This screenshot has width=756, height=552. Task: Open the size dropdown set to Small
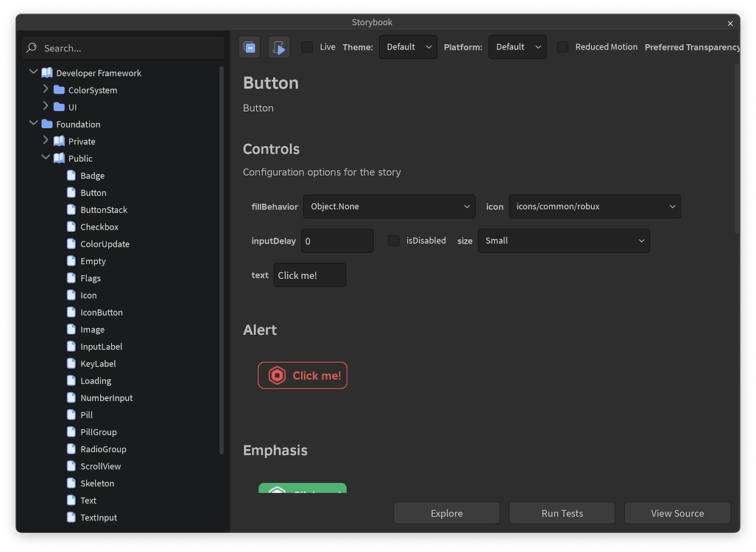pyautogui.click(x=564, y=241)
